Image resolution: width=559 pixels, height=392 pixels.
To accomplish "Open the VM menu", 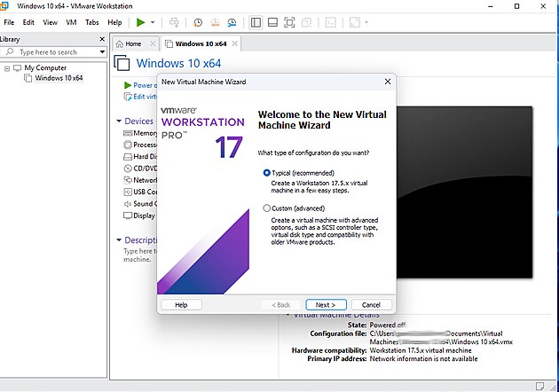I will tap(71, 21).
